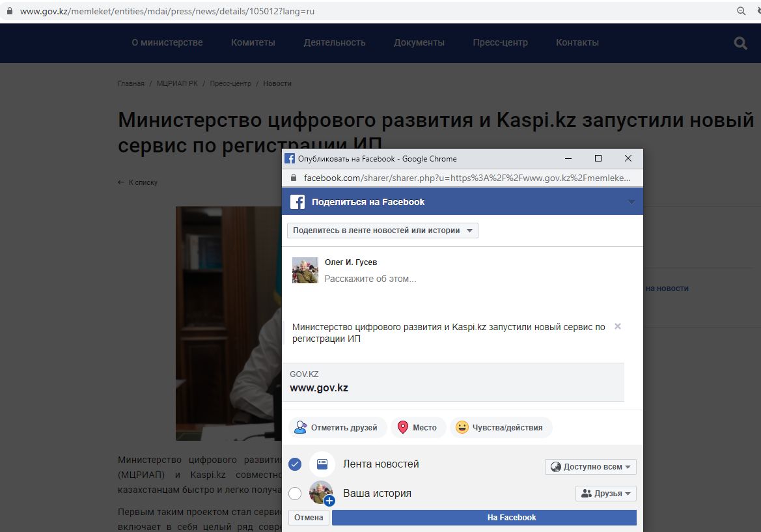Click the story avatar with plus badge
Screen dimensions: 761x532
[x=322, y=493]
